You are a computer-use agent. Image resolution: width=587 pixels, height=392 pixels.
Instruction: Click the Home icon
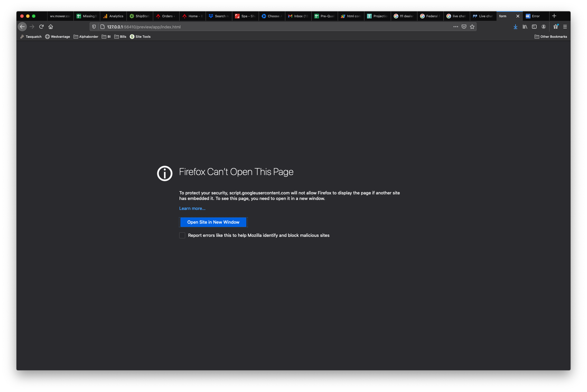[51, 27]
